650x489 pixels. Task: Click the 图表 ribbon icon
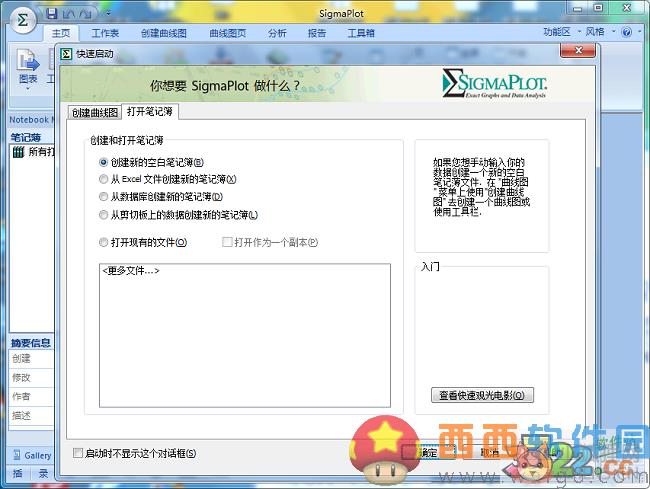[x=27, y=60]
